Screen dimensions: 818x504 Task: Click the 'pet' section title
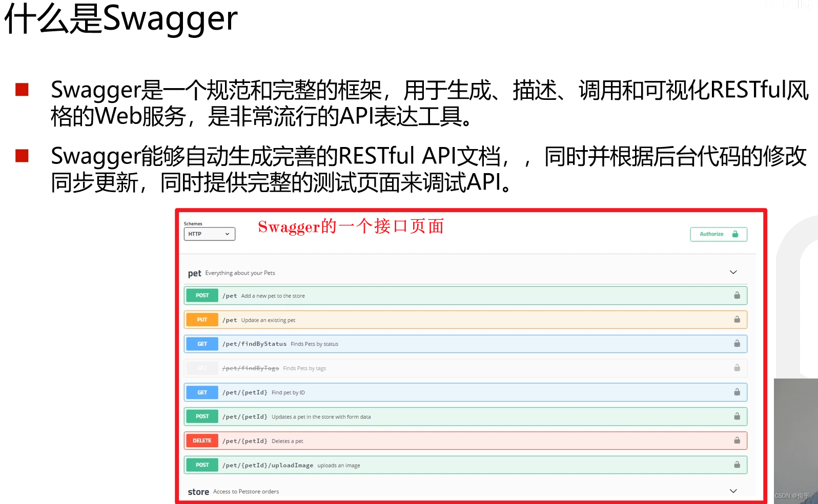point(194,274)
